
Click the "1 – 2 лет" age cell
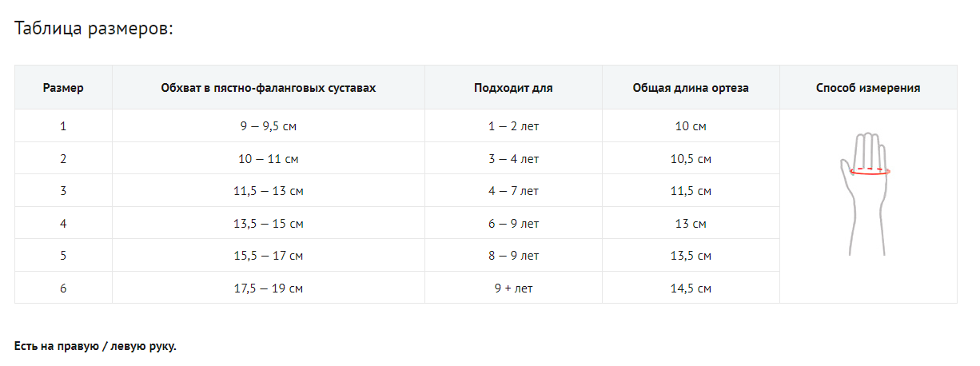point(513,126)
